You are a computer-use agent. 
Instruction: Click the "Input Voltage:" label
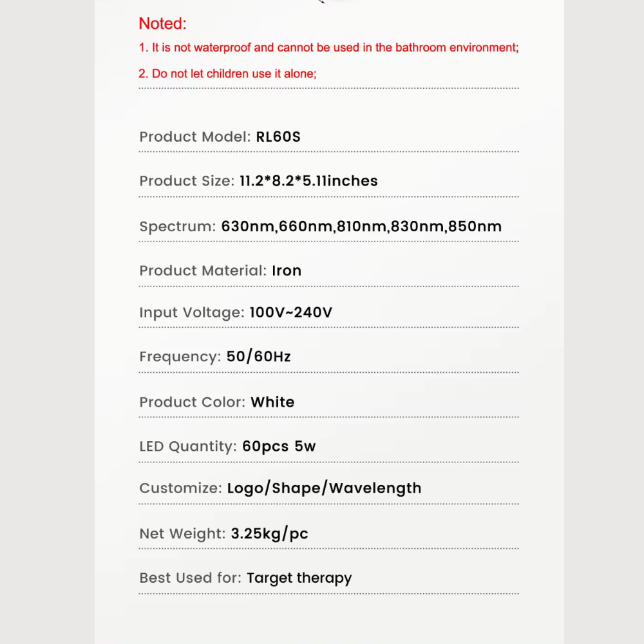[x=192, y=313]
